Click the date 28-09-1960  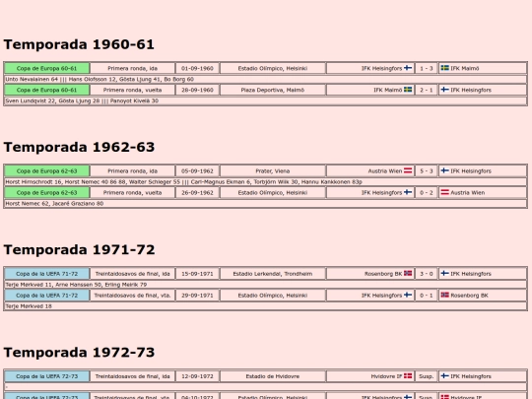(197, 90)
